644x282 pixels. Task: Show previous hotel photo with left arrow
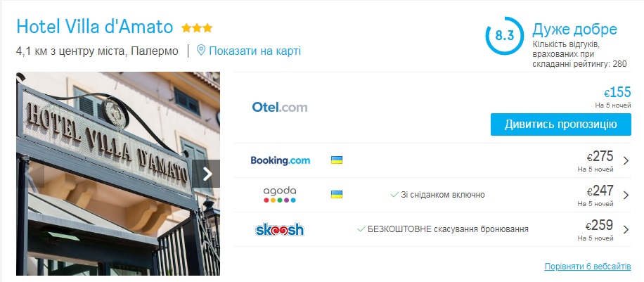coord(30,174)
